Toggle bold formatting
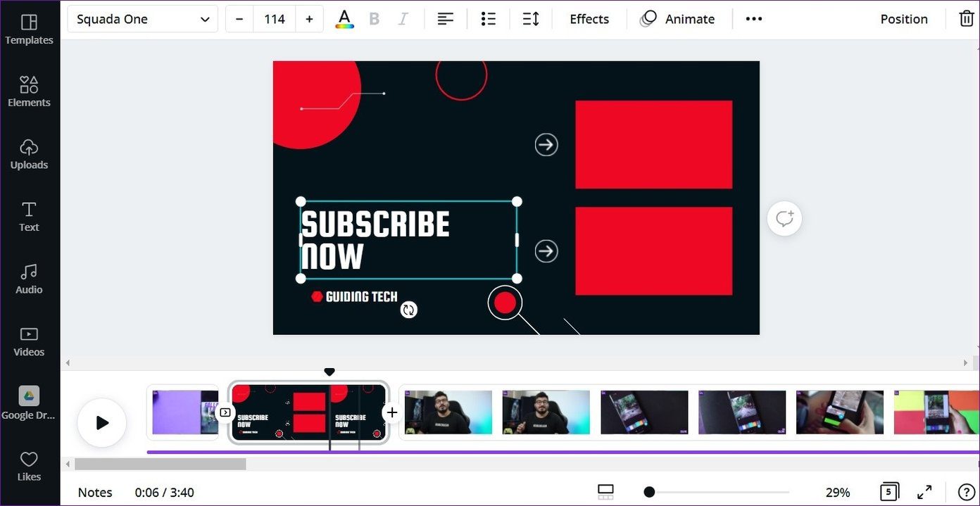980x506 pixels. click(375, 19)
